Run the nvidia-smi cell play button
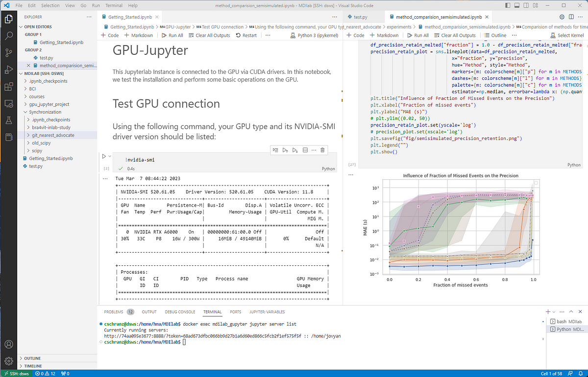The image size is (588, 377). (x=103, y=156)
